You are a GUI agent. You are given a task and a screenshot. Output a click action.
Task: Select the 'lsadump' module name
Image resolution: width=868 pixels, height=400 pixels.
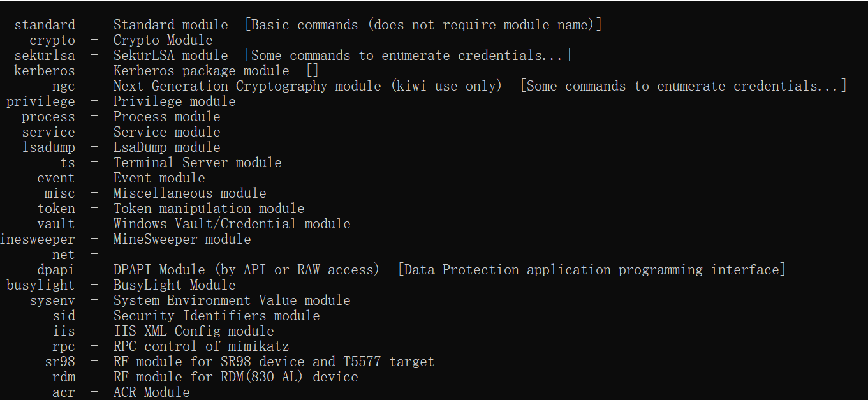pyautogui.click(x=48, y=147)
